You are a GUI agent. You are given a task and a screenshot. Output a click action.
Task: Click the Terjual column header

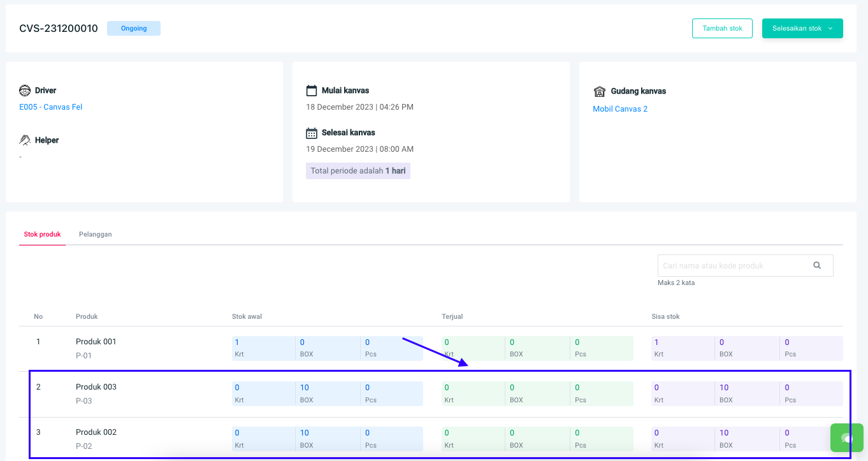coord(452,316)
